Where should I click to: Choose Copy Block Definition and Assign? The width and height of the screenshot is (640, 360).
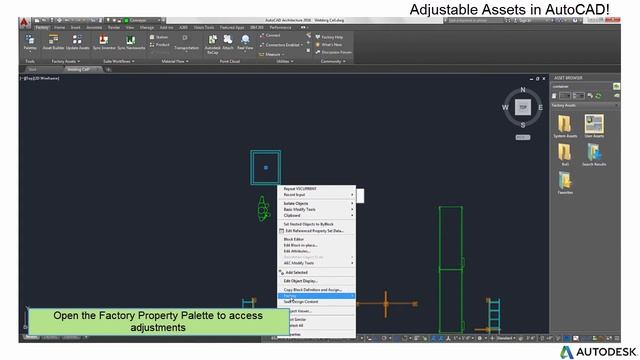point(316,290)
